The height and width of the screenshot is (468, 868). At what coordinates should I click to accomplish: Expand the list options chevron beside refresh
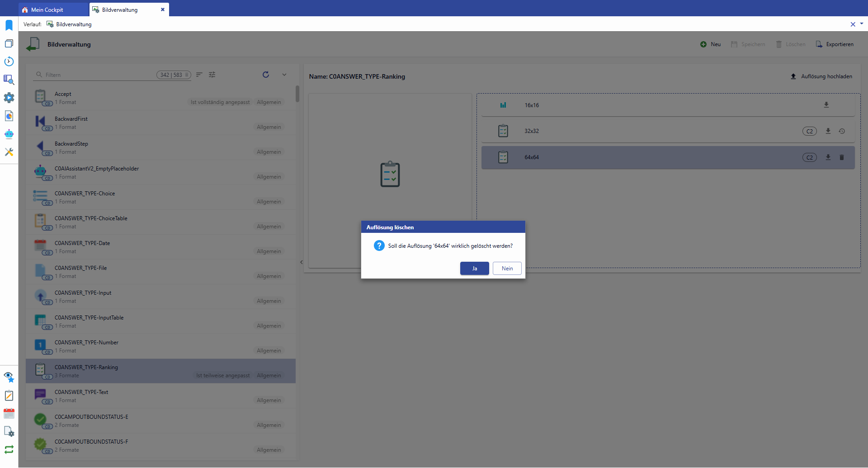(x=284, y=75)
